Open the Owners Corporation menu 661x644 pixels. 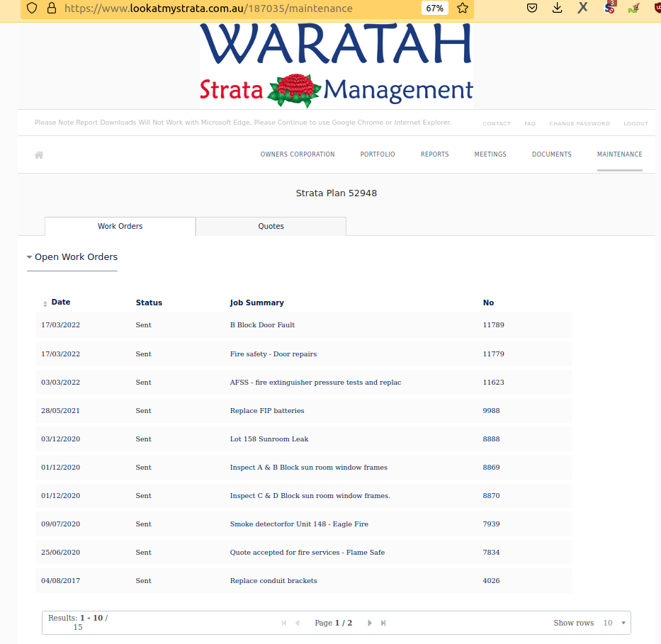pyautogui.click(x=298, y=154)
